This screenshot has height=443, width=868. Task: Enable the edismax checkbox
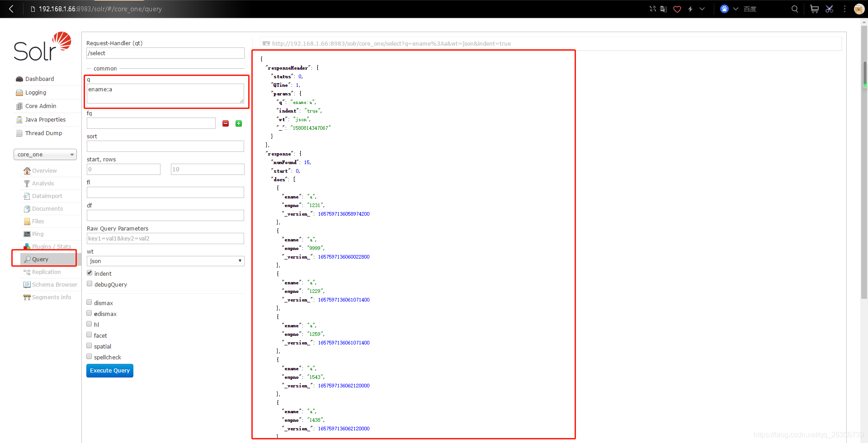pyautogui.click(x=89, y=313)
